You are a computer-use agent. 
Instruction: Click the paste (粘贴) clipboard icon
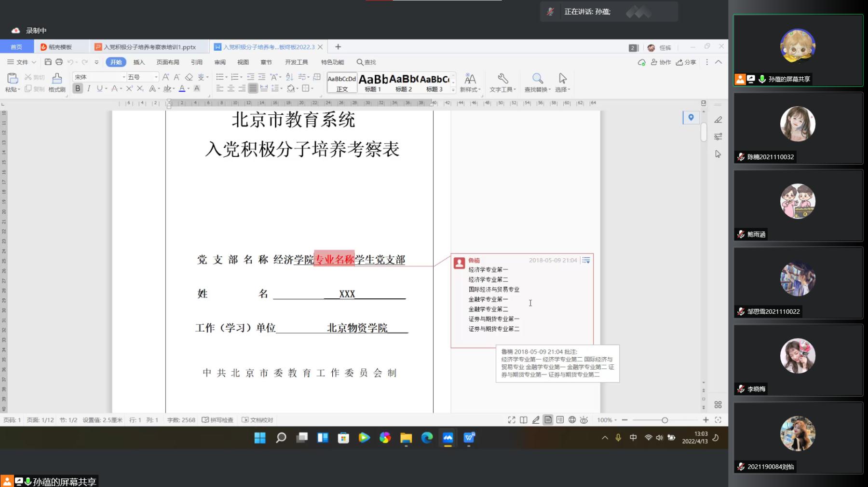(13, 79)
